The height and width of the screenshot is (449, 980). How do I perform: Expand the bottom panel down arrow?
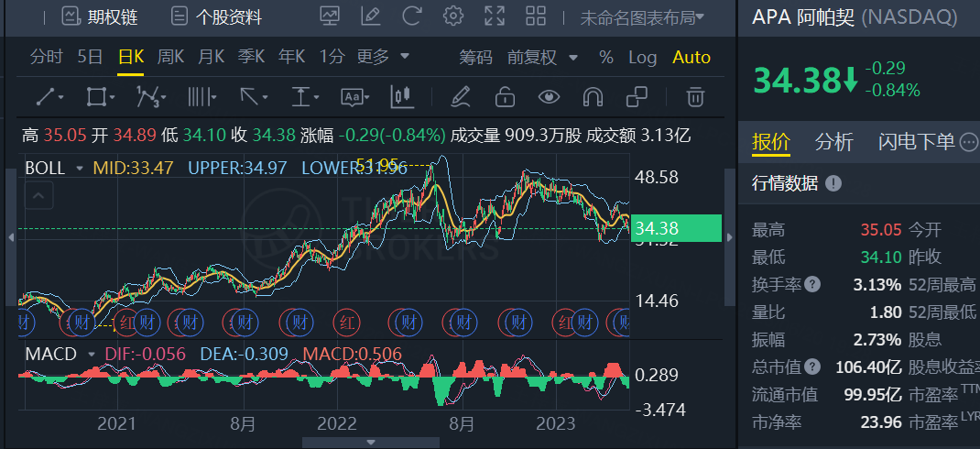371,442
